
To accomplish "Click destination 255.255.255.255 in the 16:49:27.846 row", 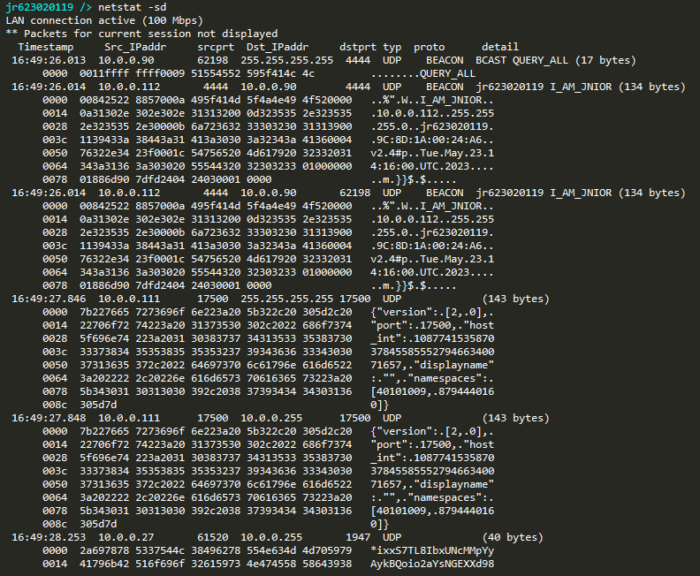I will pyautogui.click(x=287, y=299).
